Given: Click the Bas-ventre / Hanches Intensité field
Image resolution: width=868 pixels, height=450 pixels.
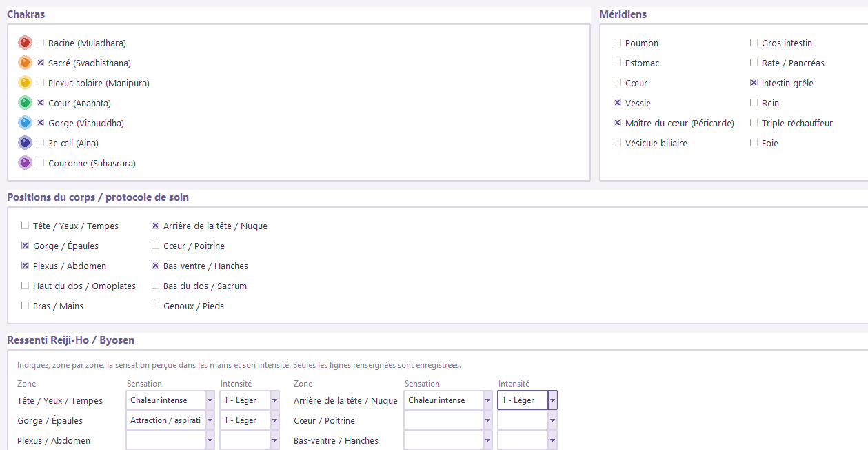Looking at the screenshot, I should coord(527,440).
